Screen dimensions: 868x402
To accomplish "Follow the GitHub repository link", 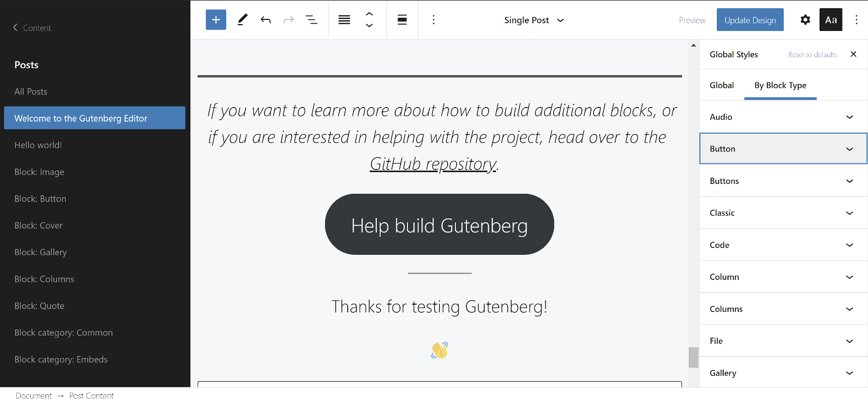I will (433, 164).
